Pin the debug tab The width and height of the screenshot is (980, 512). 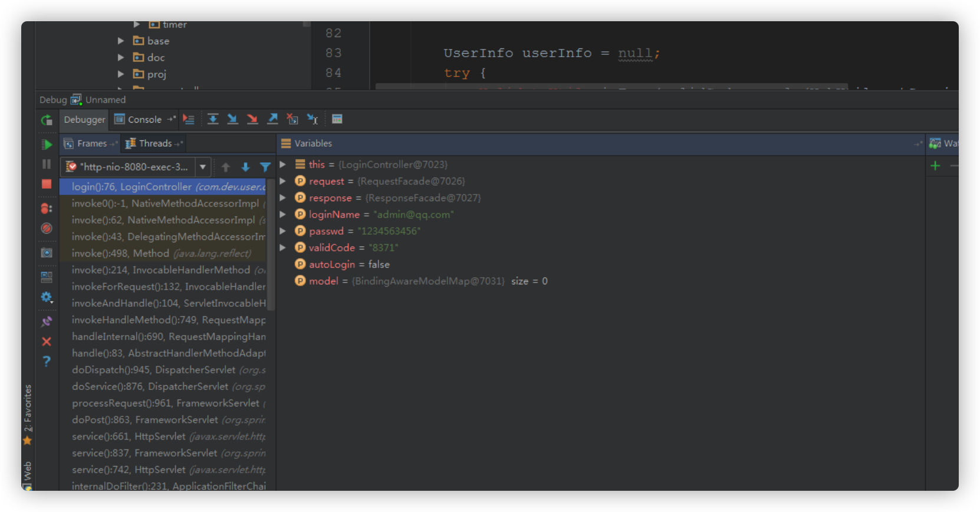(47, 321)
